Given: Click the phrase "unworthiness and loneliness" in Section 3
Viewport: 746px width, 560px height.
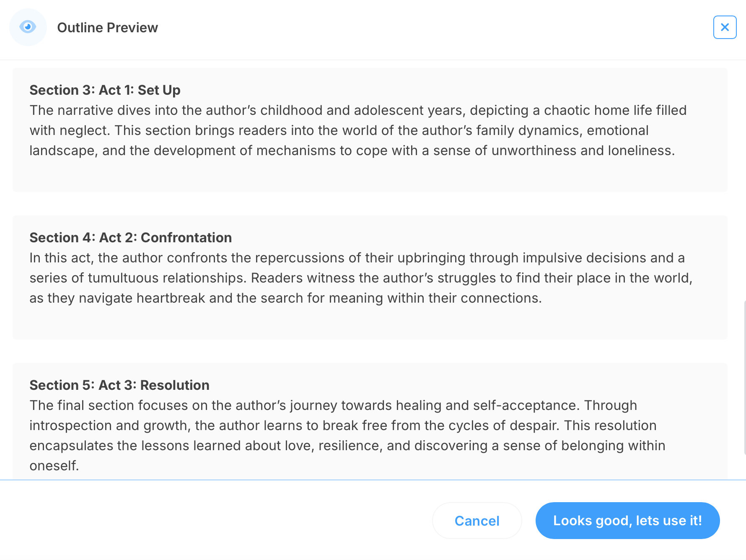Looking at the screenshot, I should [583, 150].
